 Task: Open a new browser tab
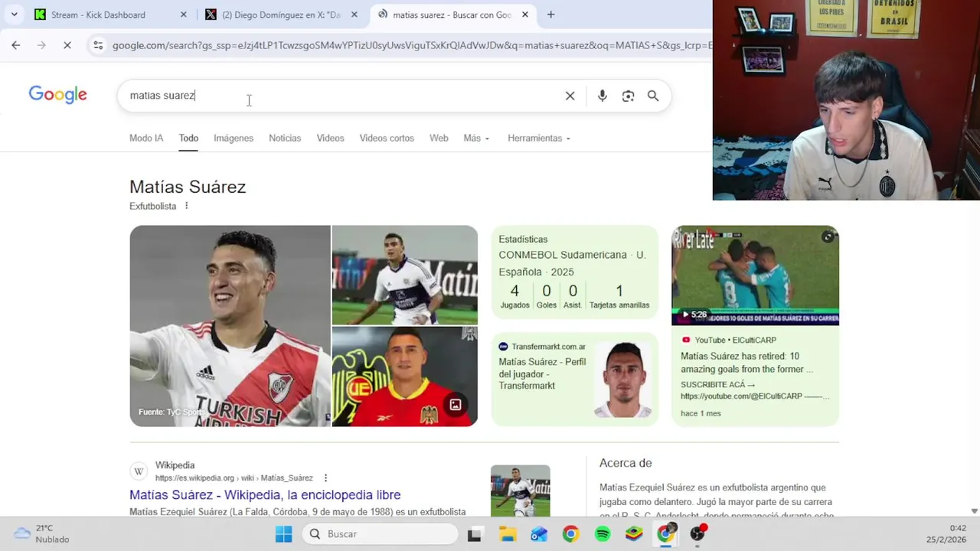pyautogui.click(x=550, y=15)
